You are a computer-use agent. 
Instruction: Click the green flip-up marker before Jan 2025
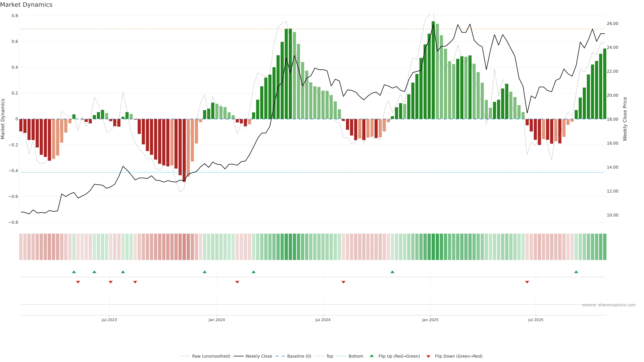(392, 272)
